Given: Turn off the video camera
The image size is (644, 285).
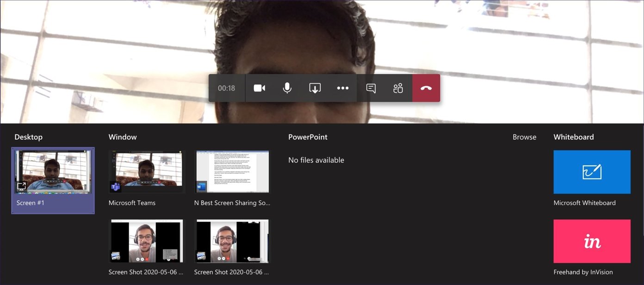Looking at the screenshot, I should [259, 88].
